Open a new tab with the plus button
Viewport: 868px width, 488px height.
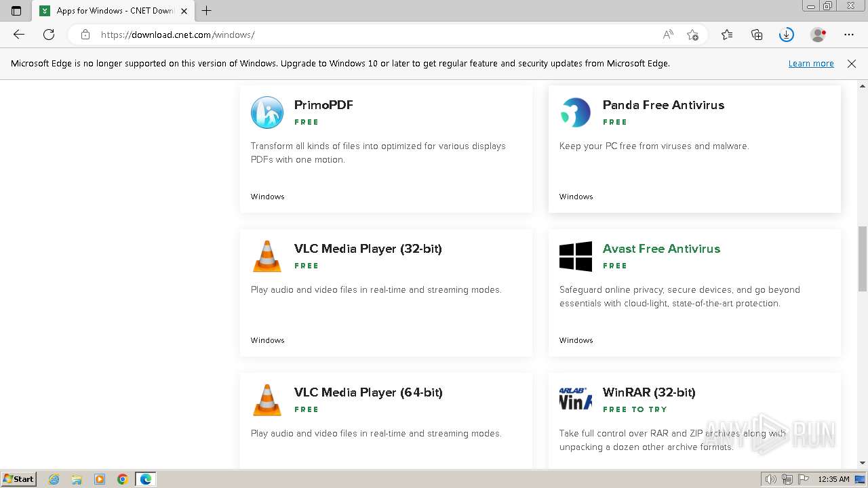[x=207, y=11]
